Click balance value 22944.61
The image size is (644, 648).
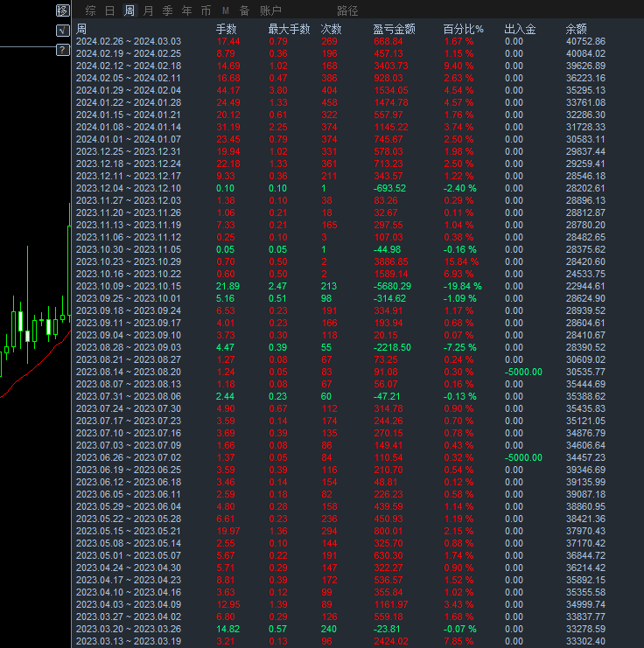(x=585, y=286)
